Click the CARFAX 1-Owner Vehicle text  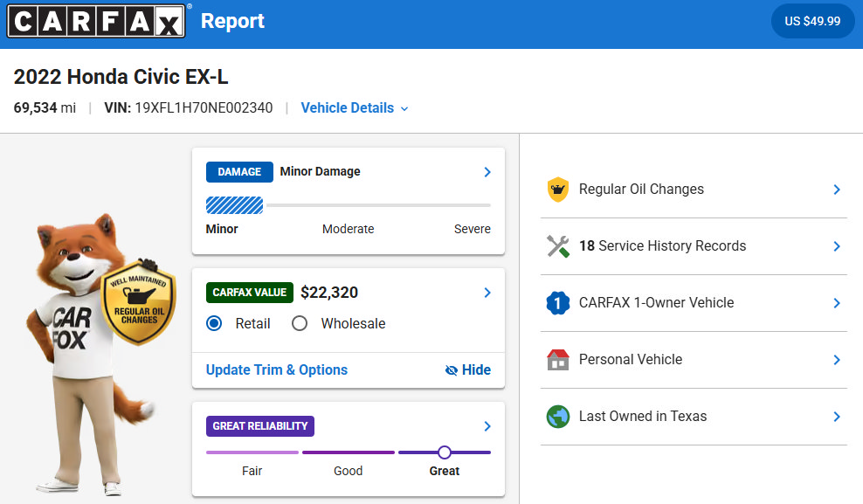(656, 302)
